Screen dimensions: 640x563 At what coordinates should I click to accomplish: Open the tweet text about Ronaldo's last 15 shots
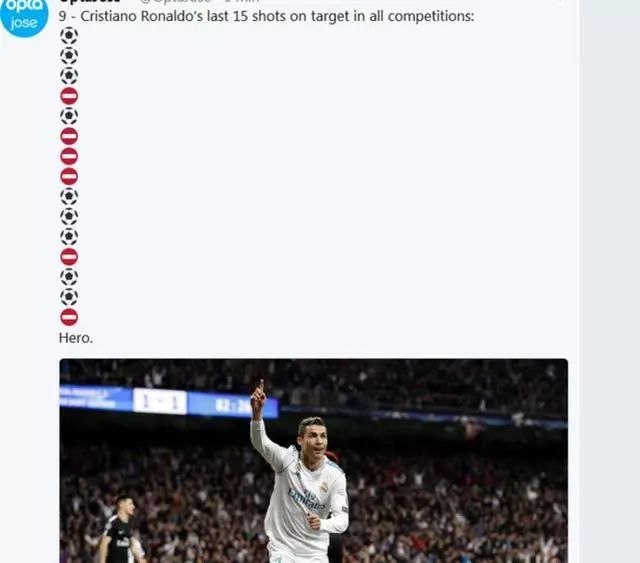tap(267, 16)
